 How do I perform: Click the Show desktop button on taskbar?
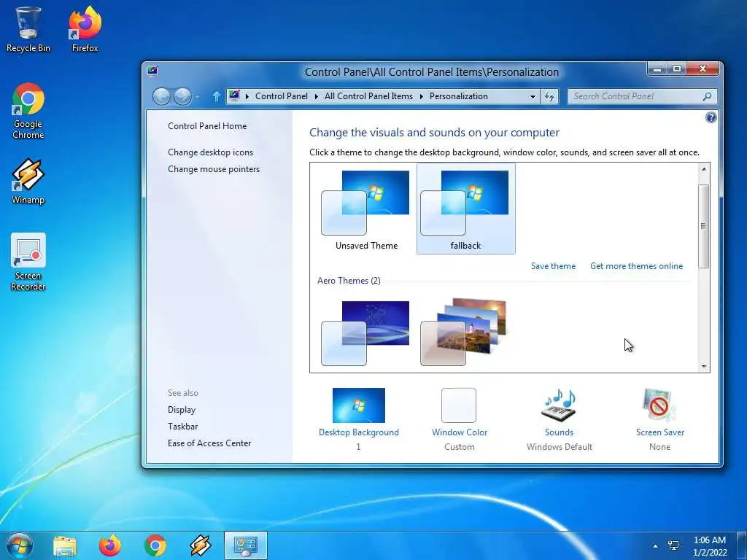741,545
